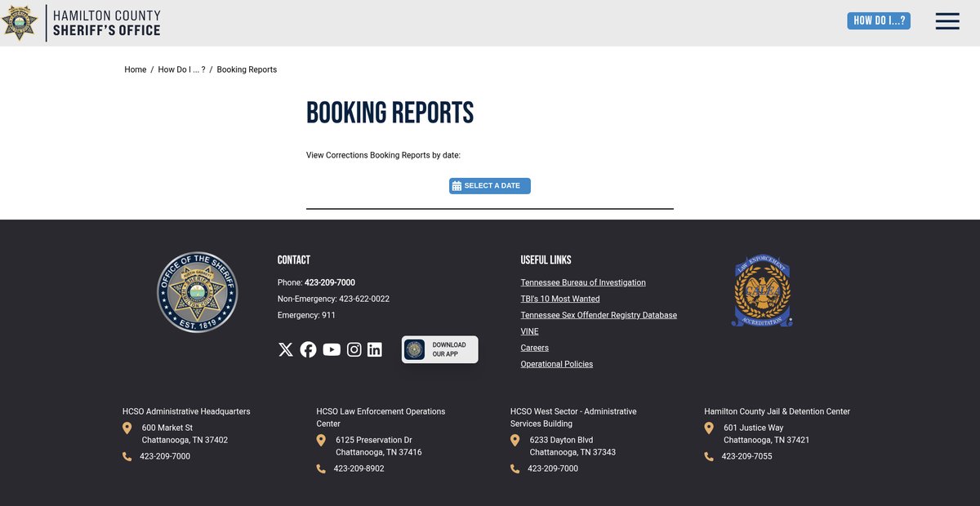Viewport: 980px width, 506px height.
Task: Go to Home in the breadcrumb
Action: click(136, 69)
